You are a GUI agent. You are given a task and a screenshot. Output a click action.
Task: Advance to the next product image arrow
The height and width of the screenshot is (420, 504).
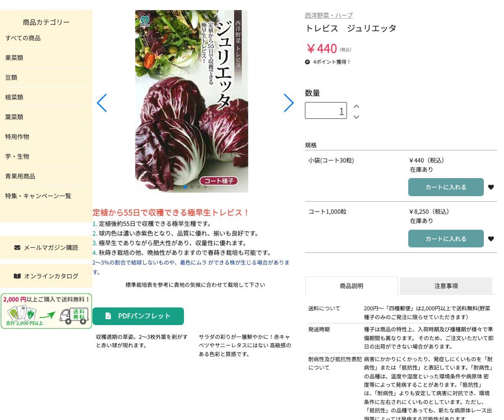click(x=289, y=103)
